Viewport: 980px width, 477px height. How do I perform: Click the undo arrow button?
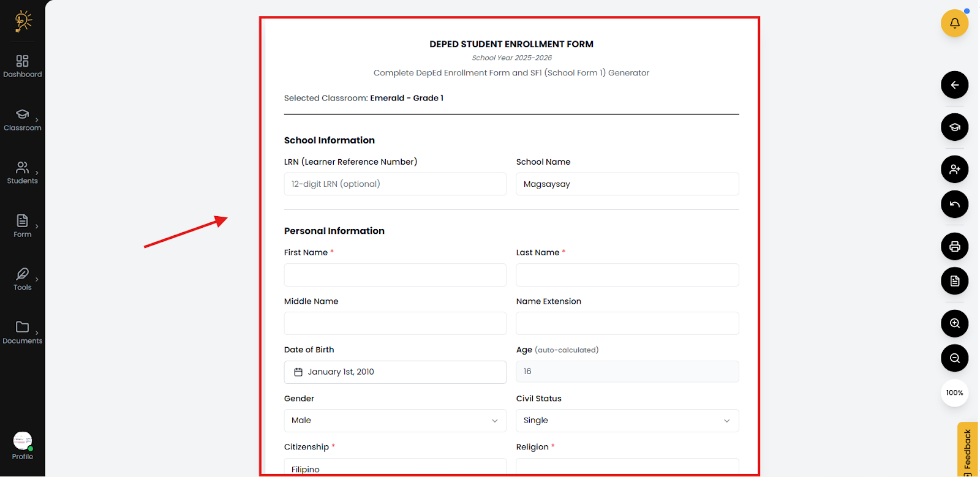(954, 205)
